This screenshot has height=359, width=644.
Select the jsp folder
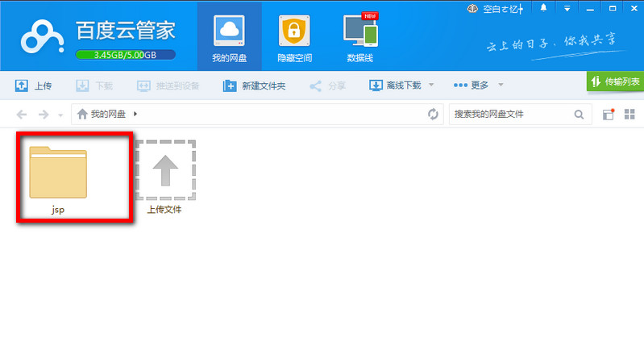point(58,173)
